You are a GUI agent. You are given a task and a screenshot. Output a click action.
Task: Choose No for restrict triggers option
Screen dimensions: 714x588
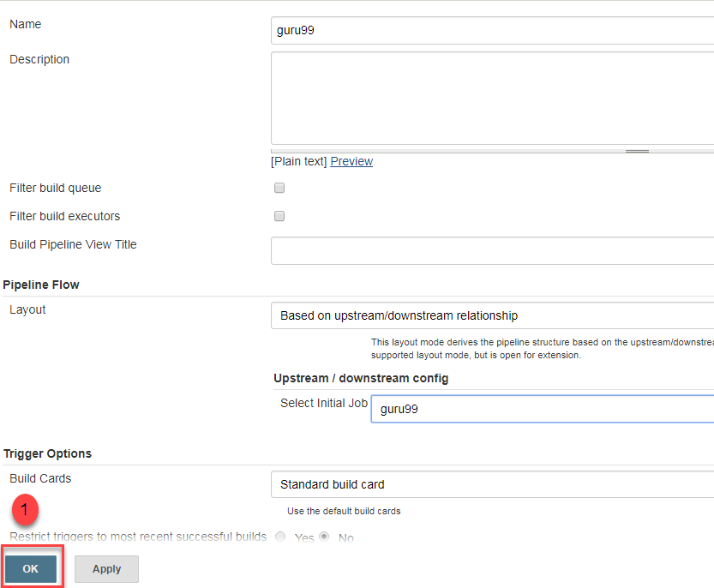click(x=325, y=537)
